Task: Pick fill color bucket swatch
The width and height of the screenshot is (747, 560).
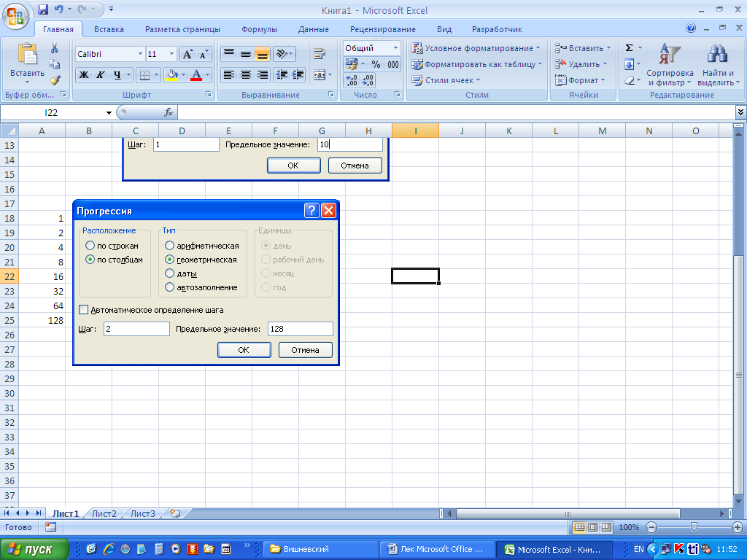Action: tap(172, 75)
